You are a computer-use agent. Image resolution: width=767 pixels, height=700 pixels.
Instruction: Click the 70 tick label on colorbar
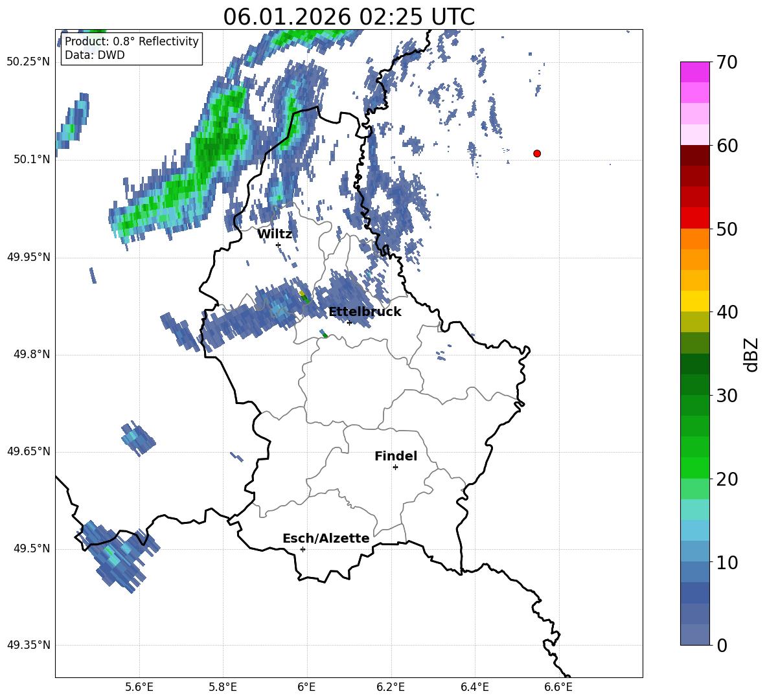(x=727, y=63)
